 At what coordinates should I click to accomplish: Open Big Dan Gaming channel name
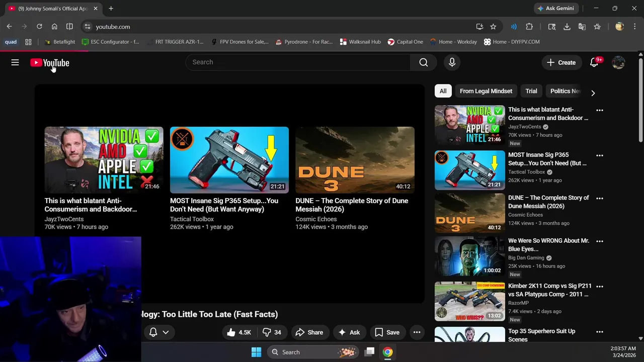(526, 258)
